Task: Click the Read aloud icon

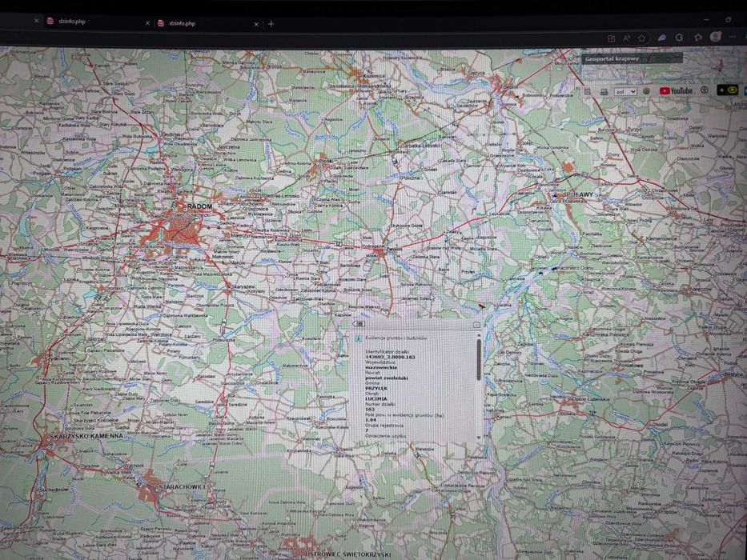Action: point(626,38)
